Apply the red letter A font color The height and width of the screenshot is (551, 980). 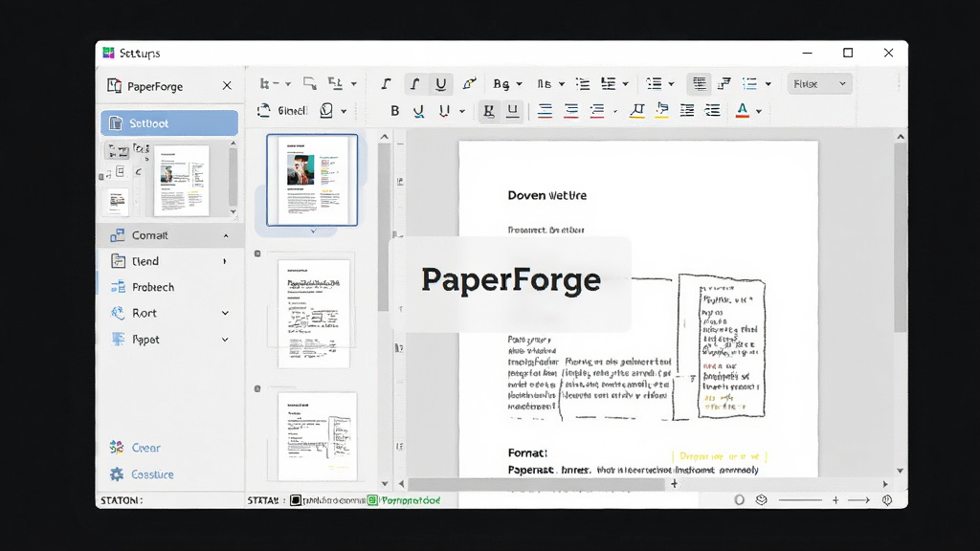click(x=742, y=111)
